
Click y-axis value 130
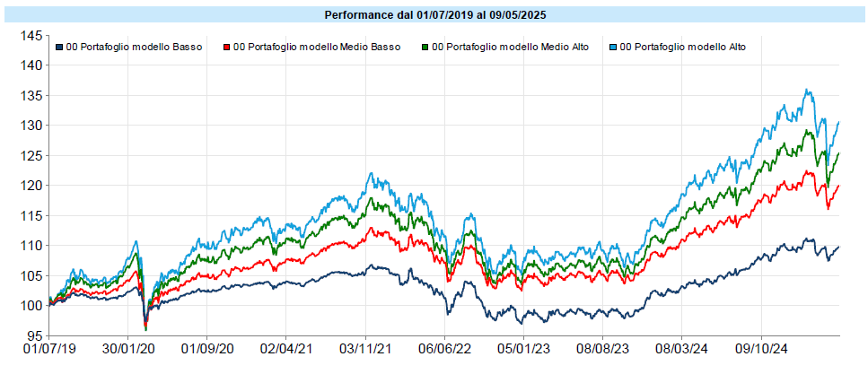pyautogui.click(x=32, y=126)
